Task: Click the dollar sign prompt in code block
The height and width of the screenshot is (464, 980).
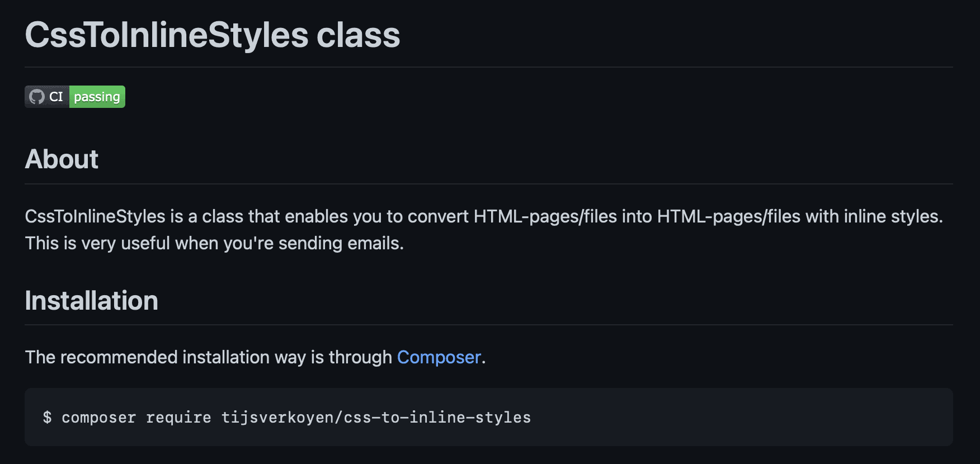Action: point(47,417)
